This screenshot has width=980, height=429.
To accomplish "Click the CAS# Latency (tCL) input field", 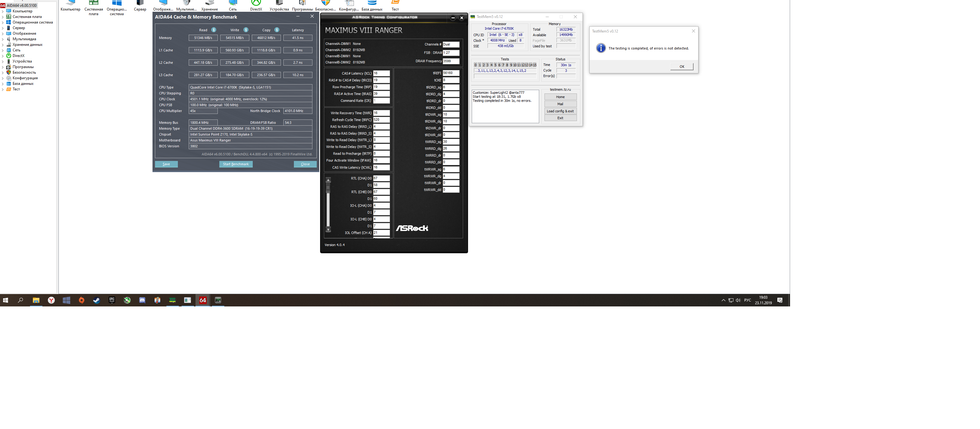I will (381, 73).
